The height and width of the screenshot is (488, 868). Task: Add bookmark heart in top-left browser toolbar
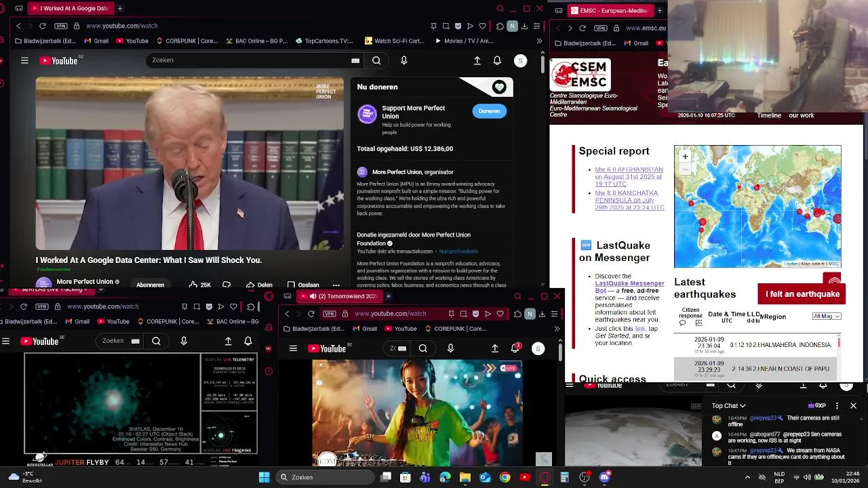click(x=482, y=26)
